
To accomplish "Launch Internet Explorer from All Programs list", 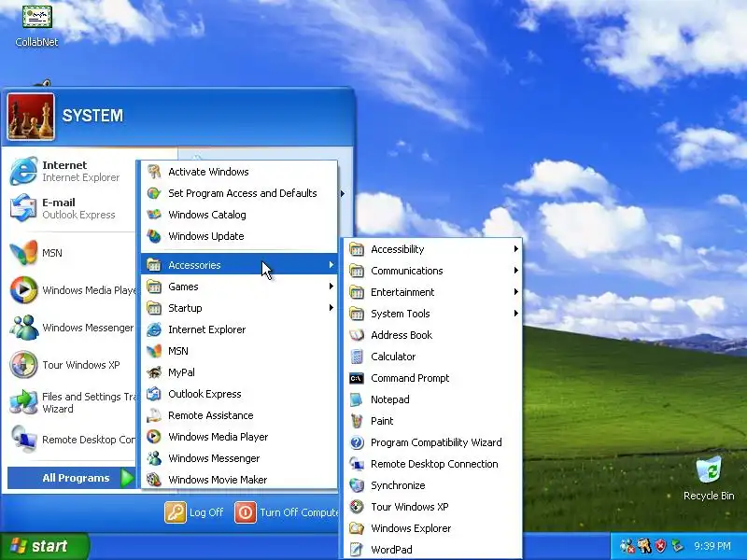I will pyautogui.click(x=239, y=329).
